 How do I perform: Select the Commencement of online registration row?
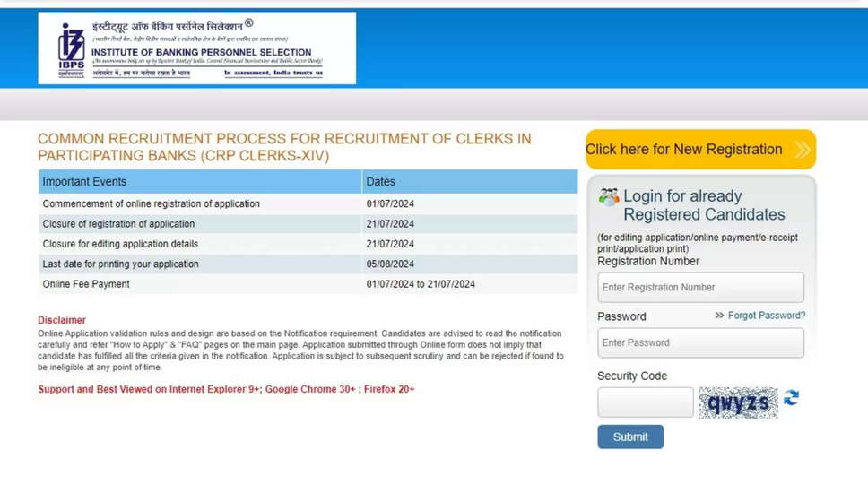pos(152,204)
